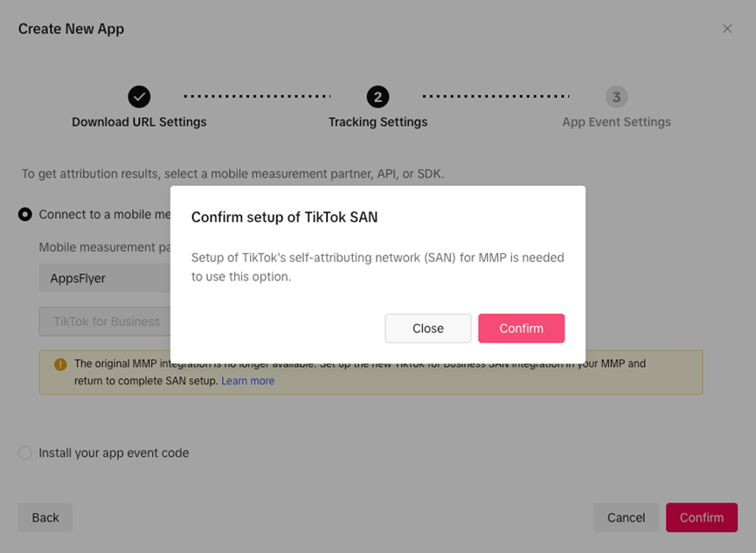Open App Event Settings step label
The height and width of the screenshot is (553, 756).
tap(616, 122)
